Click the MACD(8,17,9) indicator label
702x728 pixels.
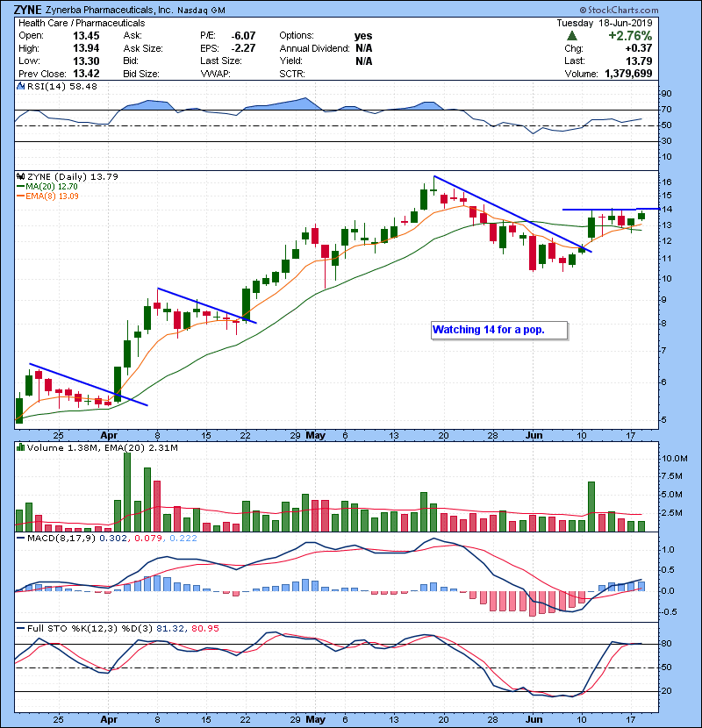(62, 539)
